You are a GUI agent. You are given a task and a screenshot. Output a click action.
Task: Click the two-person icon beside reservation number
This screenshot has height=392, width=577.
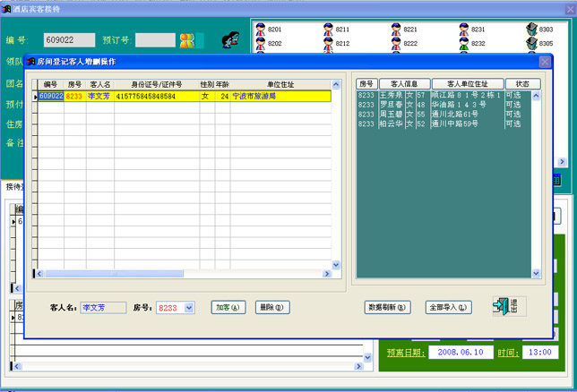pyautogui.click(x=187, y=40)
